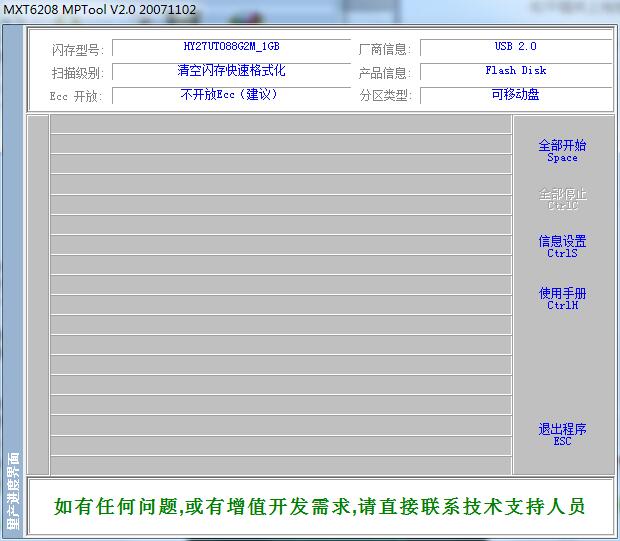
Task: Click the 分区类型 field showing 可移动盘
Action: point(516,95)
